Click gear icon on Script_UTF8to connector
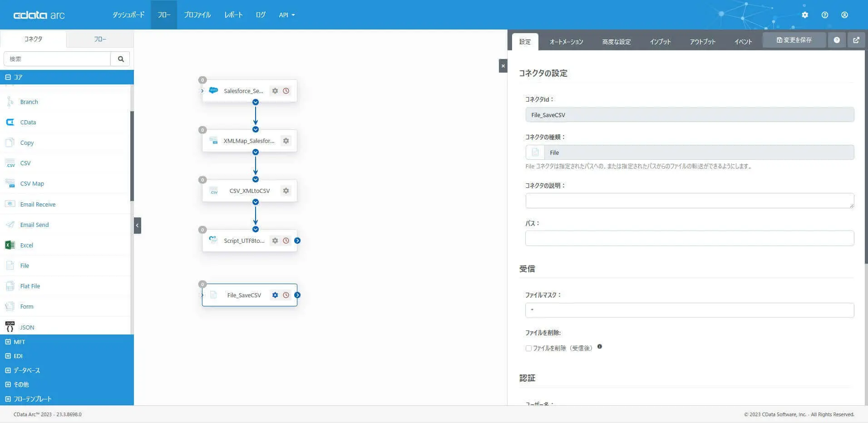Image resolution: width=868 pixels, height=423 pixels. 275,241
